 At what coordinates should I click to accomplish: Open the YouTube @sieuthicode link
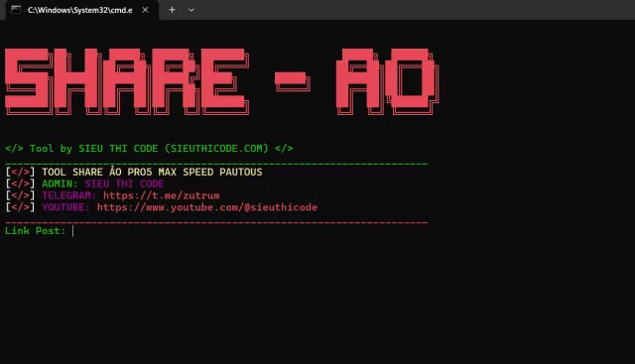[x=207, y=207]
